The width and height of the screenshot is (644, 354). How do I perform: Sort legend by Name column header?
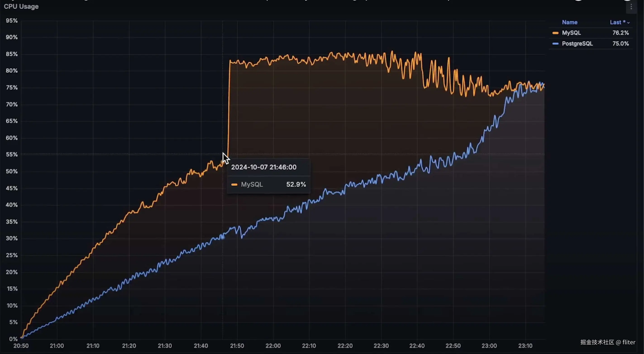570,22
